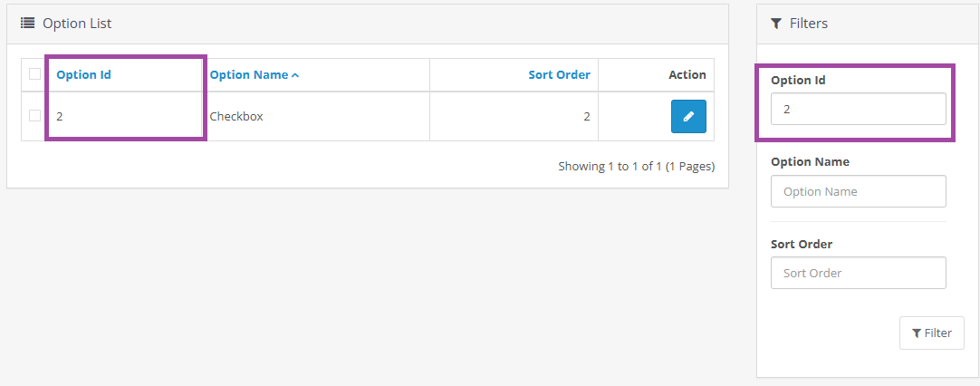This screenshot has height=386, width=980.
Task: Click the Sort Order value in Checkbox row
Action: 586,116
